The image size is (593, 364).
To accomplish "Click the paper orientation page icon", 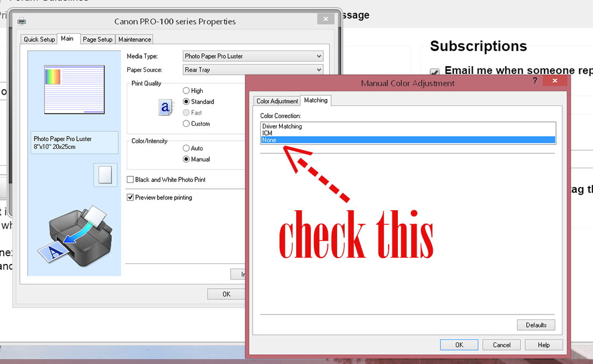I will tap(105, 175).
